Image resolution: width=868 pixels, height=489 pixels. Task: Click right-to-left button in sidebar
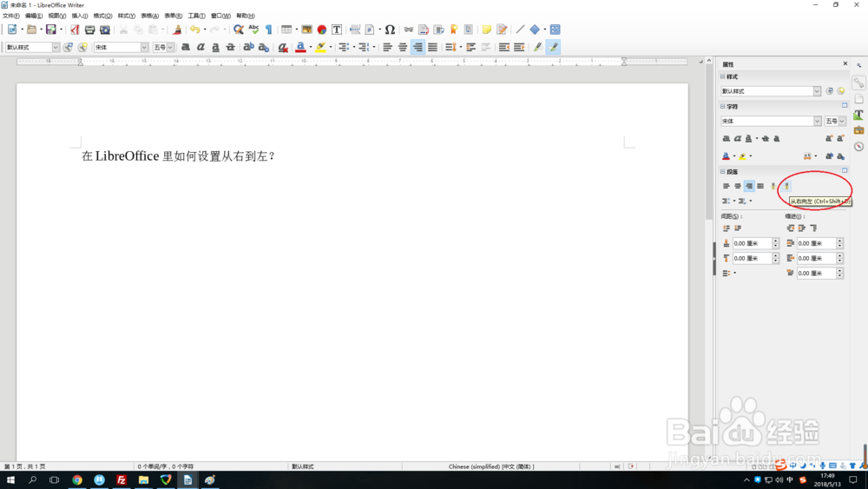[x=786, y=186]
